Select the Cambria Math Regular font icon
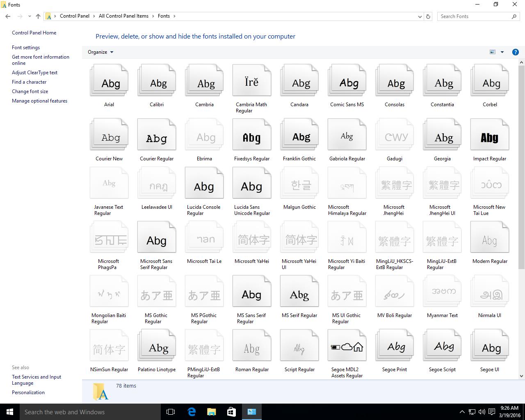The image size is (525, 420). [252, 80]
